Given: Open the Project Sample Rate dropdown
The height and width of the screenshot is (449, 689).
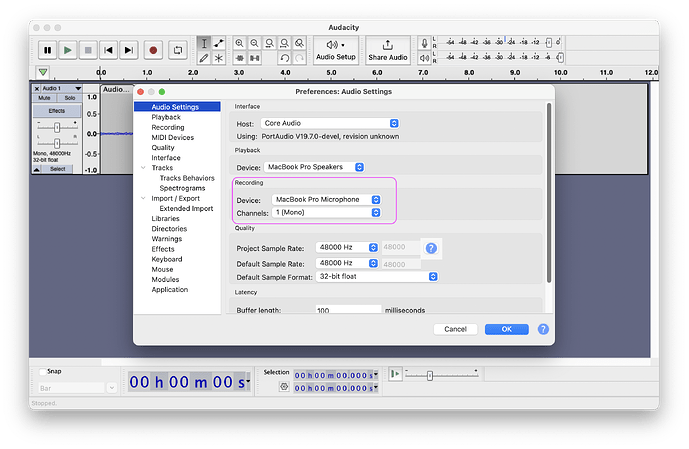Looking at the screenshot, I should 347,247.
